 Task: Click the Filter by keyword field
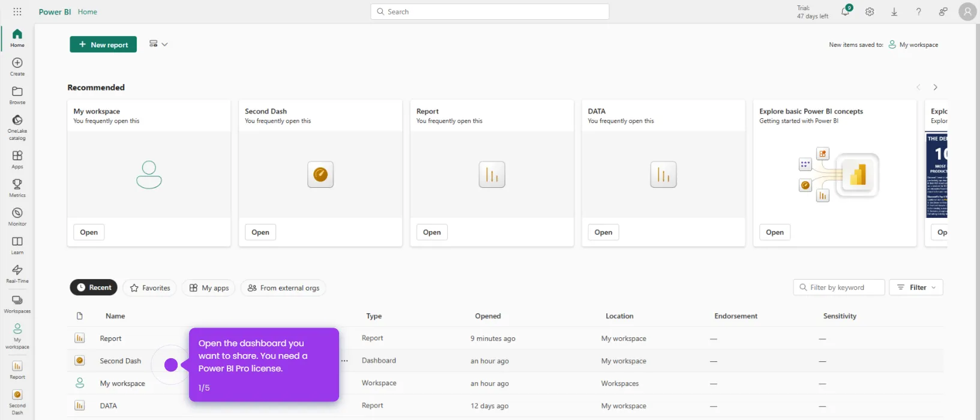pyautogui.click(x=839, y=287)
